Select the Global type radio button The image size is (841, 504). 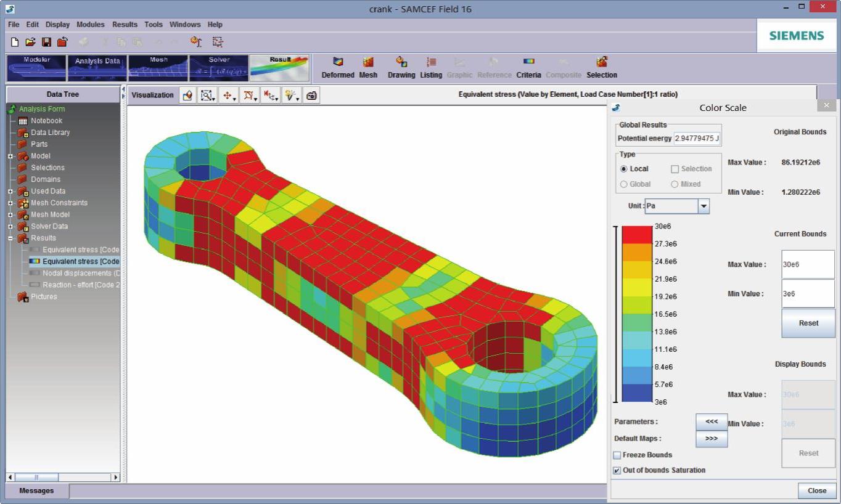point(624,184)
